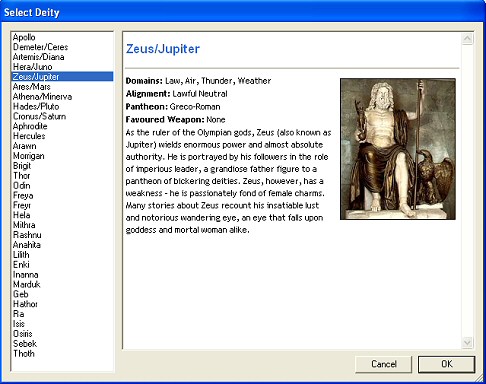Click the description scroll down arrow
This screenshot has height=384, width=486.
tap(467, 342)
